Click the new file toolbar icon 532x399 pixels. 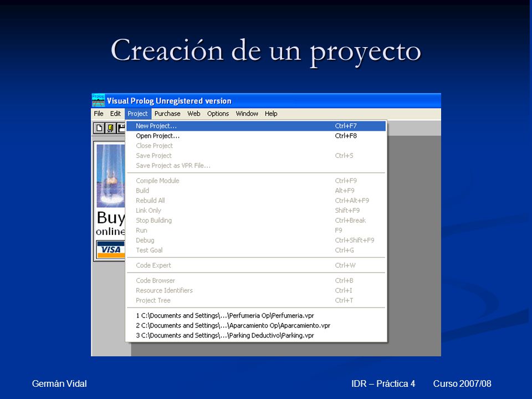click(99, 128)
